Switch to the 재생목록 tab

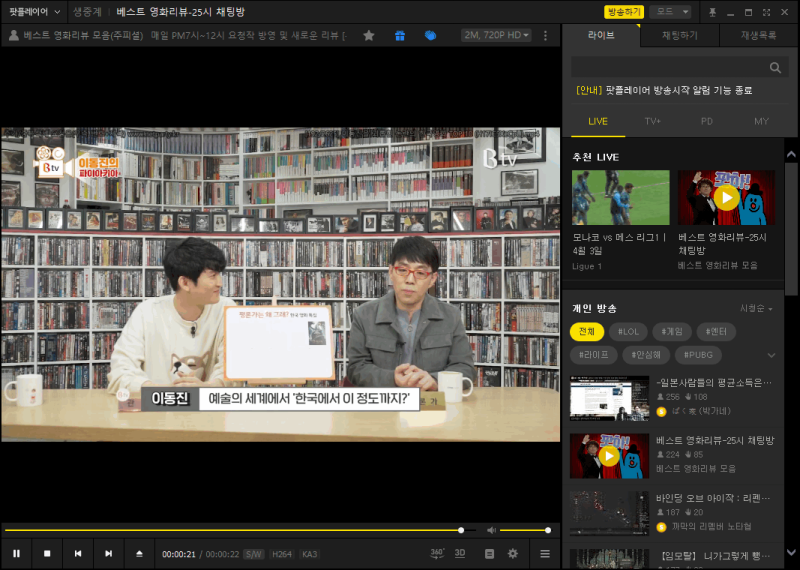pyautogui.click(x=758, y=35)
